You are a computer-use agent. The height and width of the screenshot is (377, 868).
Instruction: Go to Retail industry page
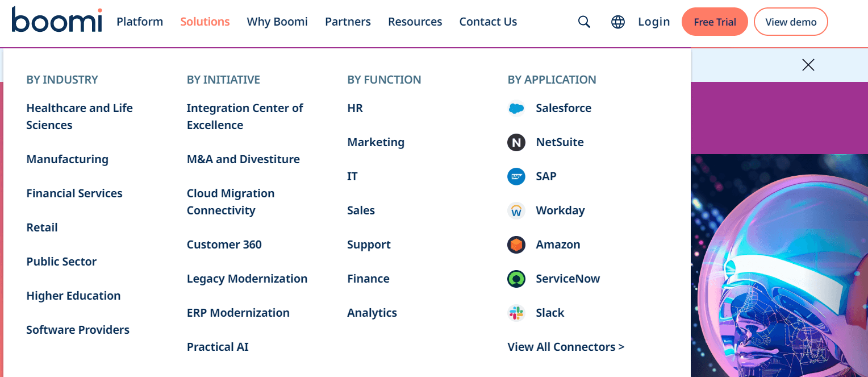click(x=42, y=227)
